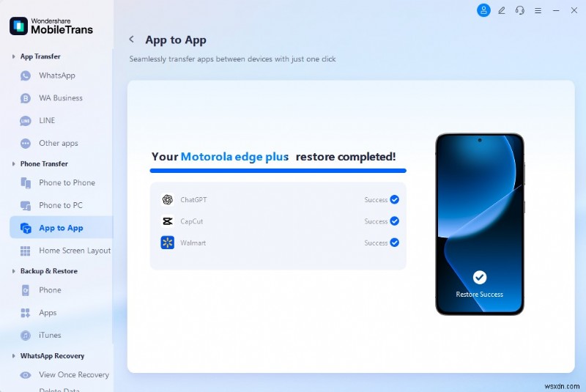This screenshot has height=392, width=586.
Task: Open WA Business menu item
Action: pos(61,98)
